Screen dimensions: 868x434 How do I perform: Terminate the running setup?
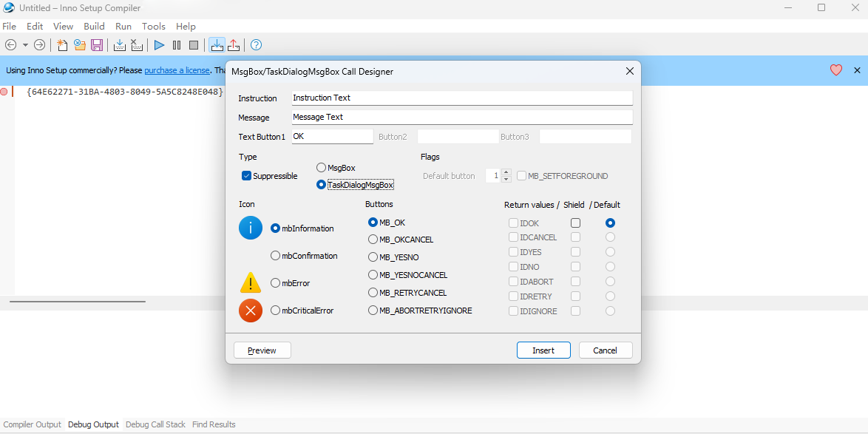(193, 45)
